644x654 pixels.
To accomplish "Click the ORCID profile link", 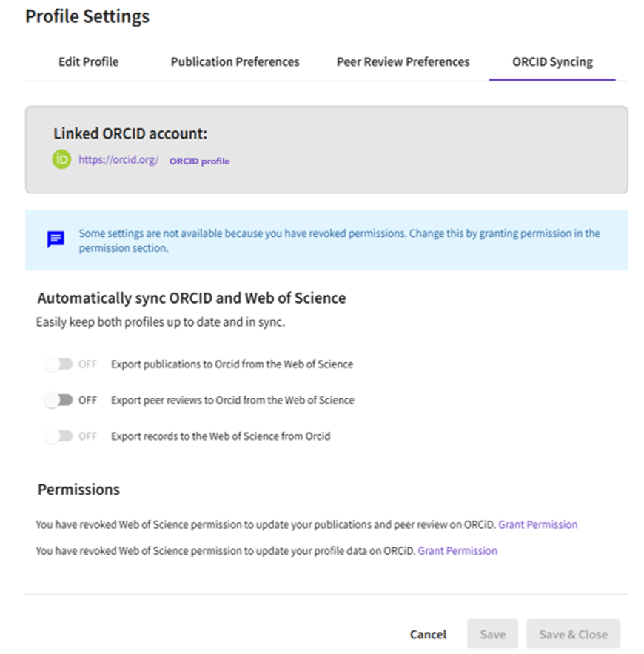I will coord(199,161).
